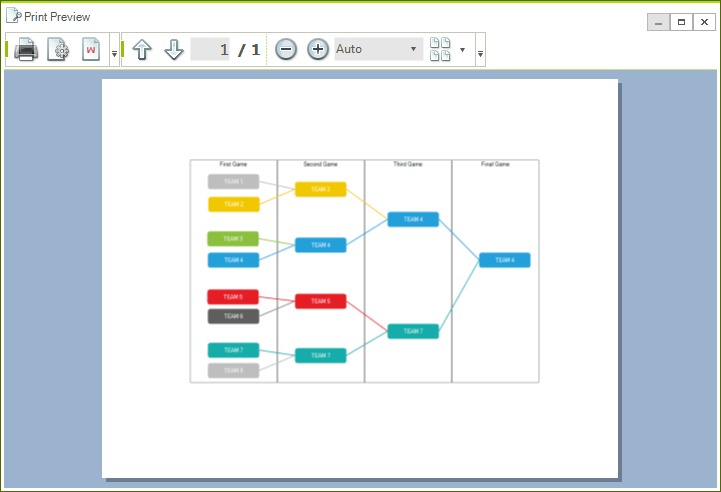Select dark gray TEAM 6 node

(234, 316)
